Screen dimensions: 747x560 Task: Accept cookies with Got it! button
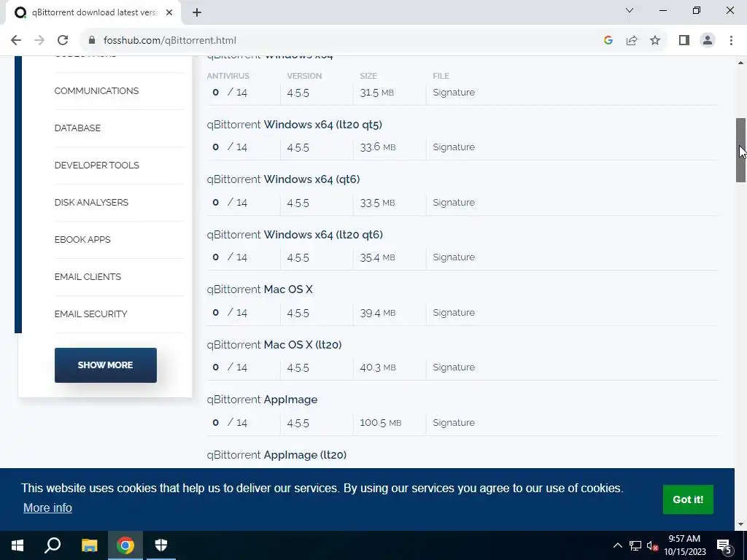click(688, 499)
